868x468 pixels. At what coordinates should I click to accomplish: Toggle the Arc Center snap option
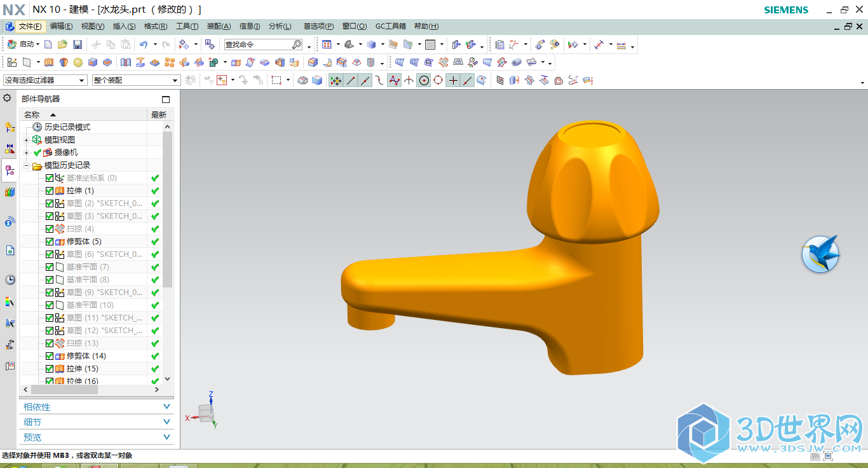(423, 80)
